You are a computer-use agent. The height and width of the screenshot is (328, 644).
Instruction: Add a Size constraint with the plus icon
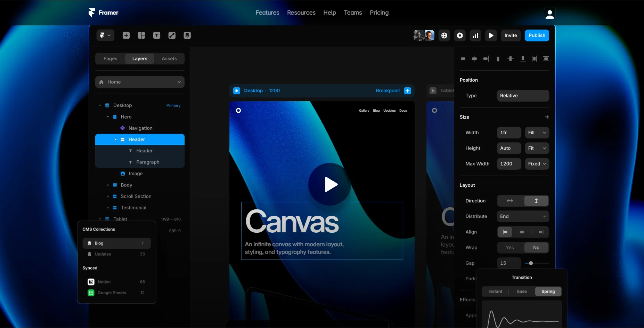pos(547,117)
